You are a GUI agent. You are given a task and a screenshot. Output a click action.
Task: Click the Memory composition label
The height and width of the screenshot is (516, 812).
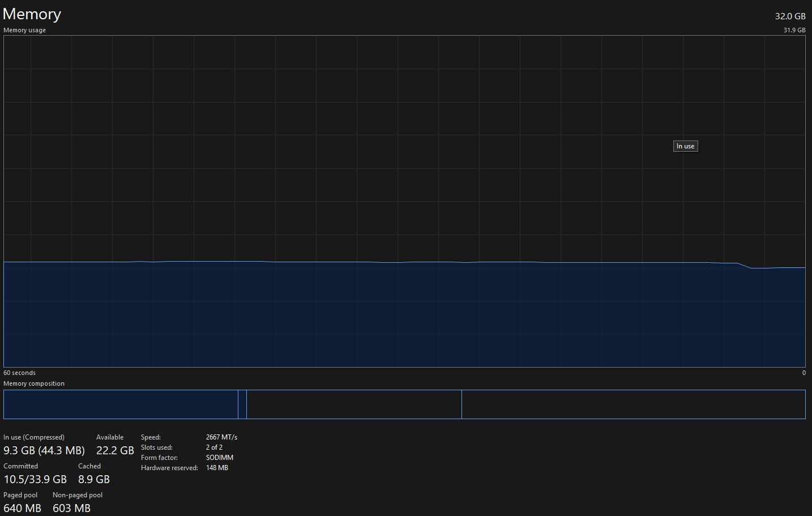coord(34,383)
